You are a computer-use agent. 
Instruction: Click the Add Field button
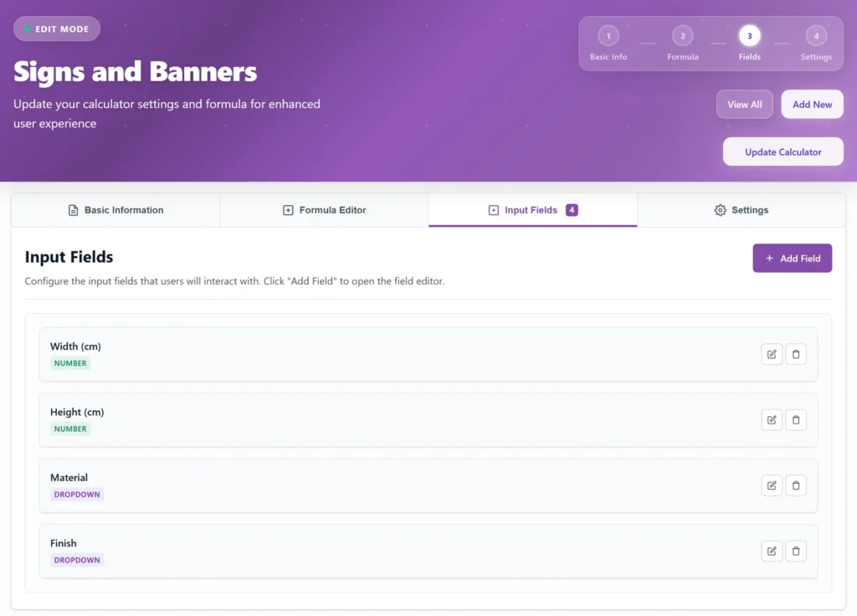792,258
